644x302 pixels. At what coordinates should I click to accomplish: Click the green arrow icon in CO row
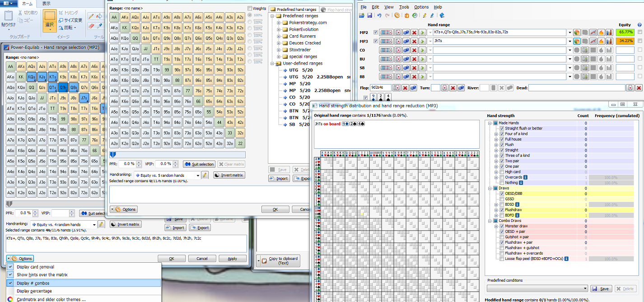pos(422,50)
